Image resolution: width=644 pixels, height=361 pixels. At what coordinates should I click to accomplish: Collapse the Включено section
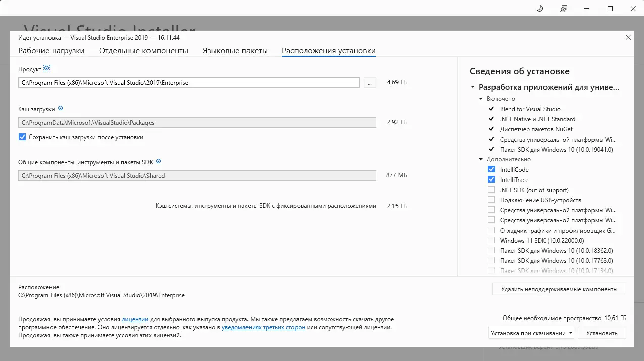(481, 99)
